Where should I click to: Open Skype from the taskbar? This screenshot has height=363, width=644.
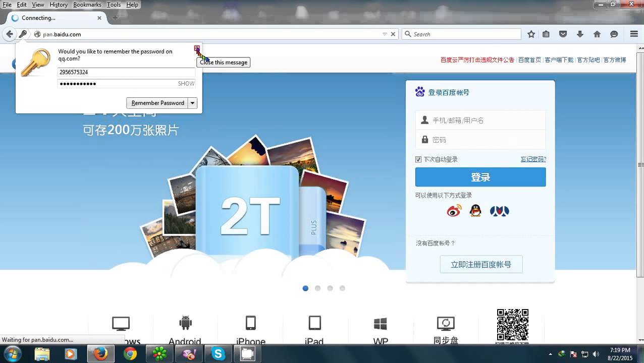(218, 354)
